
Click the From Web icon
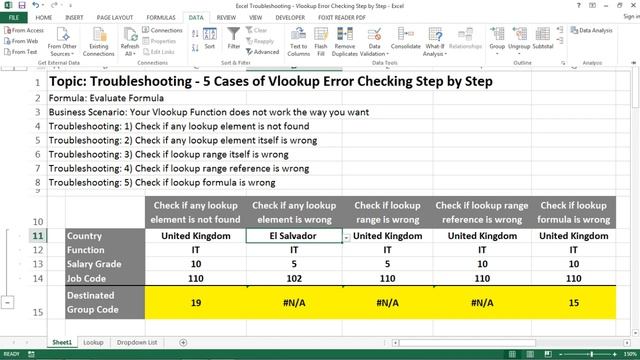21,41
